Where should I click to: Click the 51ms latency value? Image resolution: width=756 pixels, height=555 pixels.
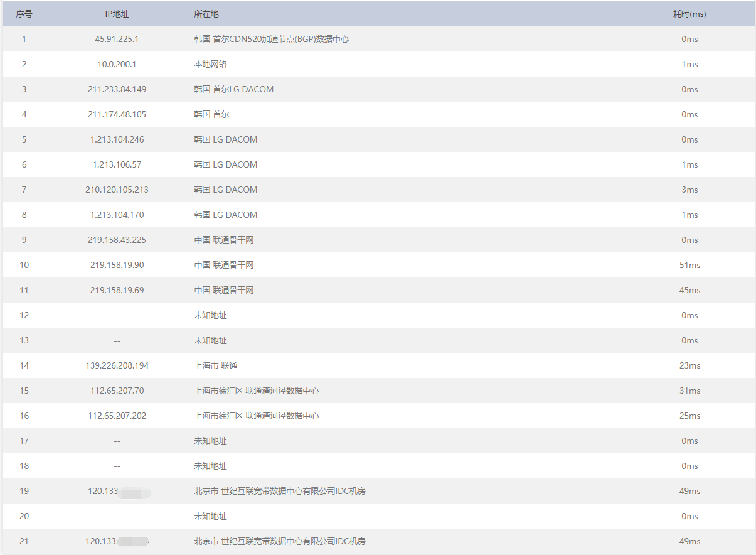click(x=689, y=265)
